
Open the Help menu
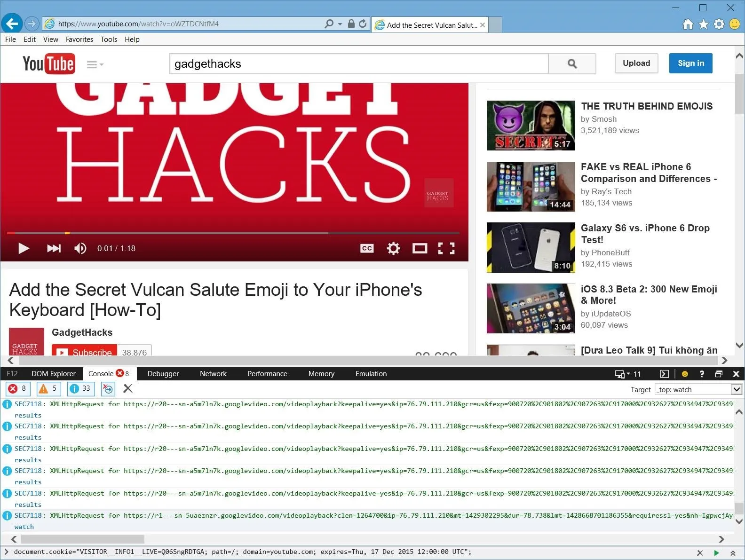(x=132, y=39)
